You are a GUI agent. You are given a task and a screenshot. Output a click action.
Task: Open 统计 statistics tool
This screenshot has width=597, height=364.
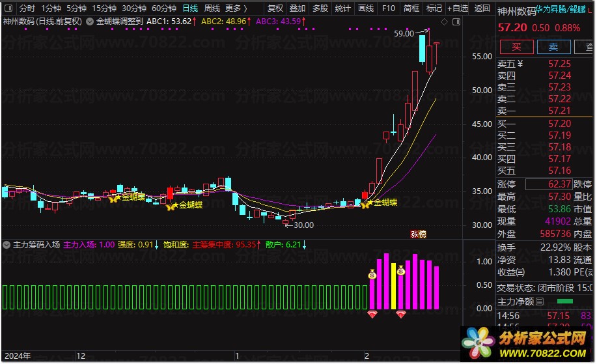342,8
